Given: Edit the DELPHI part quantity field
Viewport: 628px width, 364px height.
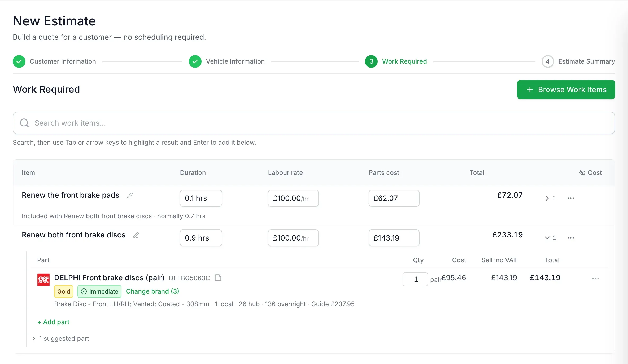Looking at the screenshot, I should (x=415, y=279).
